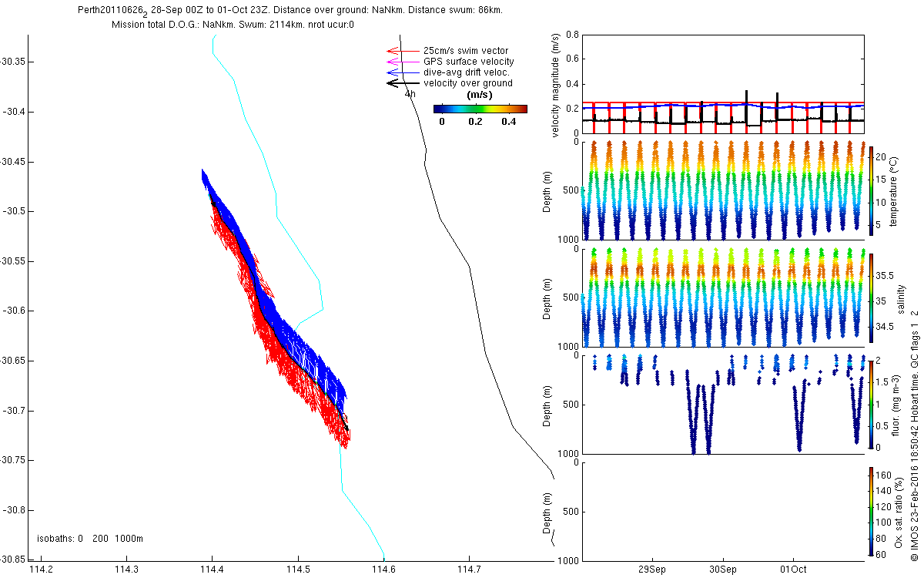Click the '01Oct' time axis tick label
Viewport: 924px width, 578px height.
click(793, 570)
